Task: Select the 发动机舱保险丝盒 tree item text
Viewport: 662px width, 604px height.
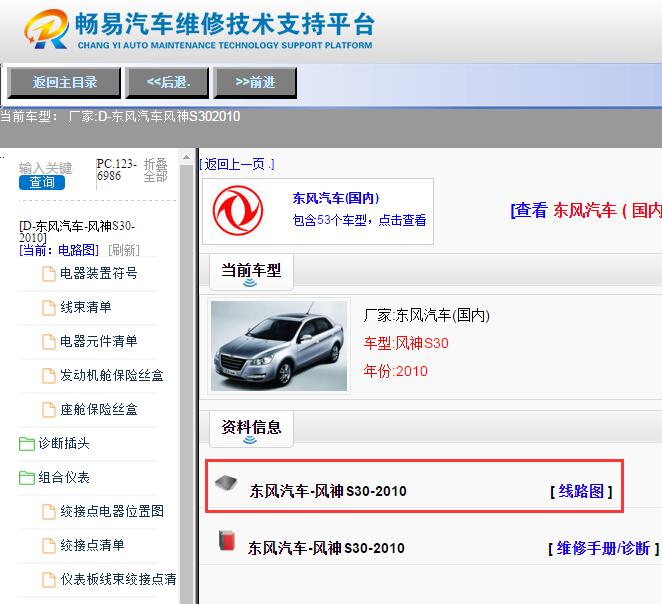Action: pos(112,375)
